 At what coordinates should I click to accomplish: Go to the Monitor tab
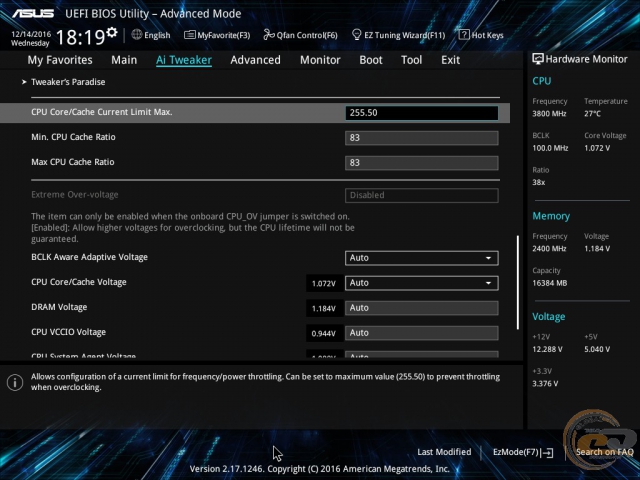320,60
